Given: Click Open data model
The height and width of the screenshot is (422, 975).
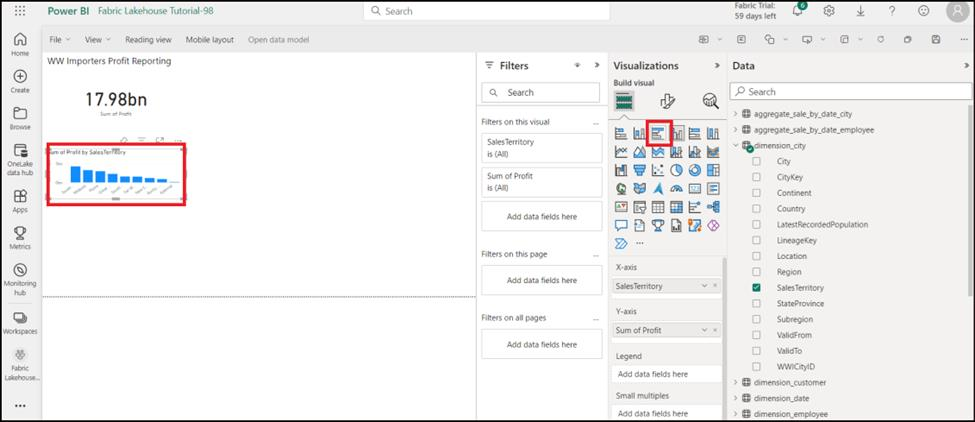Looking at the screenshot, I should pos(279,39).
